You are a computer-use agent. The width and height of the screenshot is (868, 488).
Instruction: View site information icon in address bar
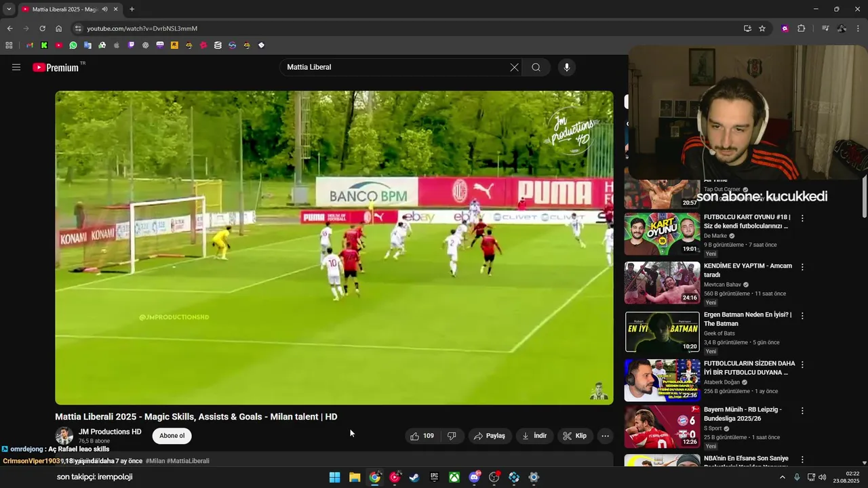78,28
